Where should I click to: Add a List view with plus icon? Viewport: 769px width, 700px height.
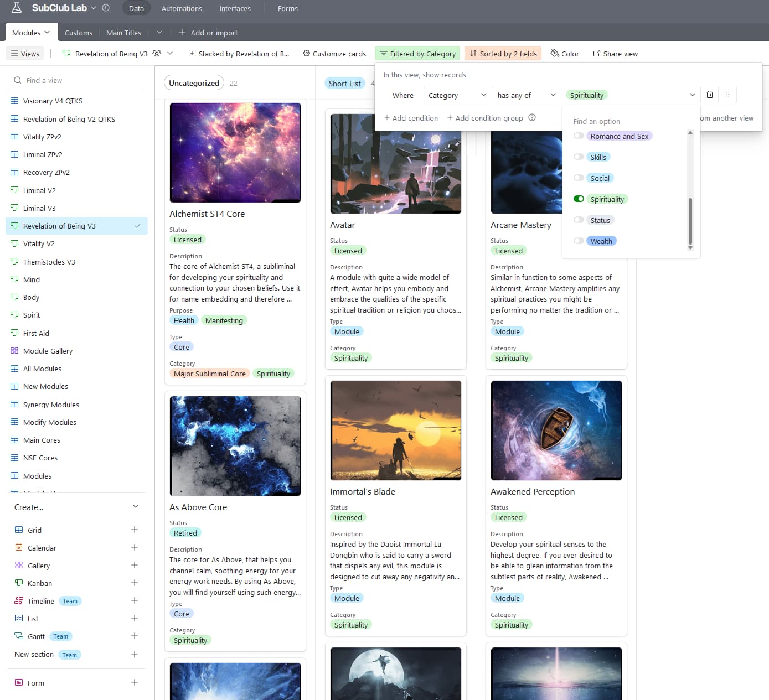tap(135, 618)
